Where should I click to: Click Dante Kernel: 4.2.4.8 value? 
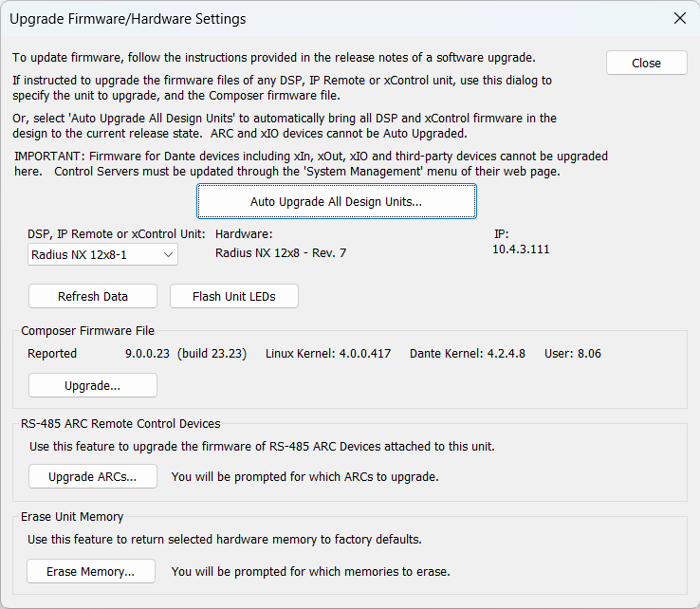point(468,354)
